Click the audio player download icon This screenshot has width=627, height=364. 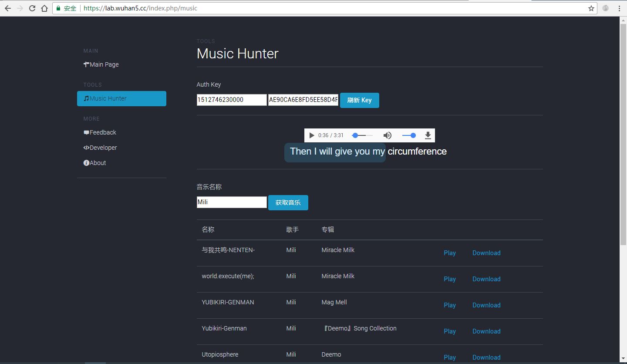[428, 135]
